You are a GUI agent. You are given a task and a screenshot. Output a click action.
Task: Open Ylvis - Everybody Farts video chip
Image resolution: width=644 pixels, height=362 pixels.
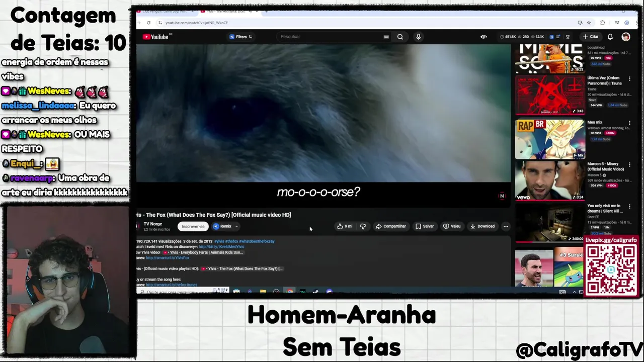coord(202,252)
